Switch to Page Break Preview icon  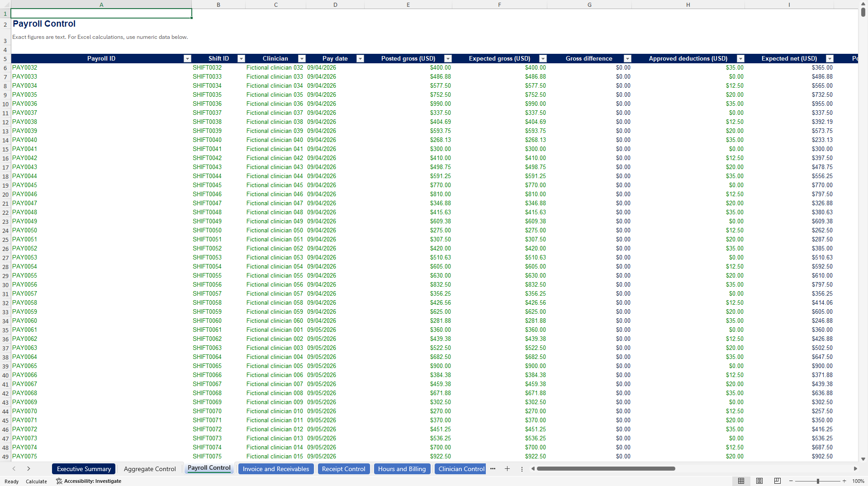pos(778,481)
